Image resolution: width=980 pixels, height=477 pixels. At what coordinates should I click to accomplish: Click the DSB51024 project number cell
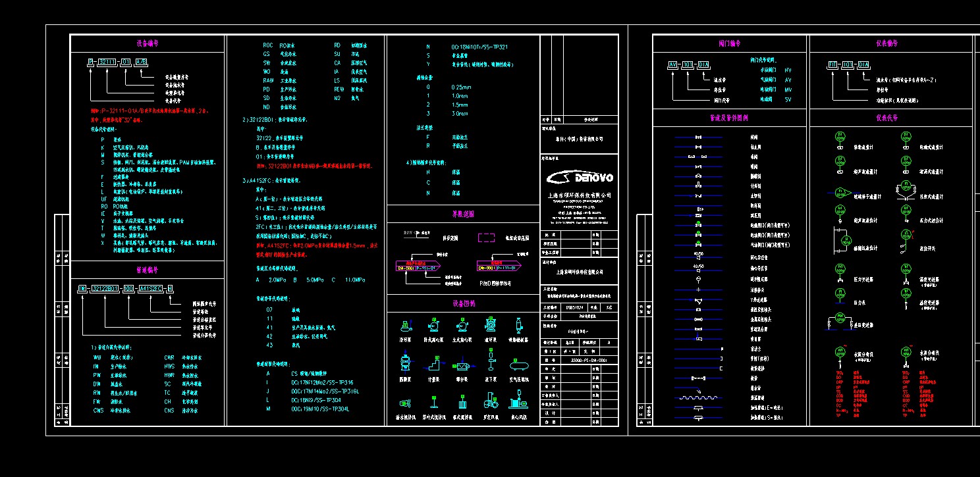(574, 307)
